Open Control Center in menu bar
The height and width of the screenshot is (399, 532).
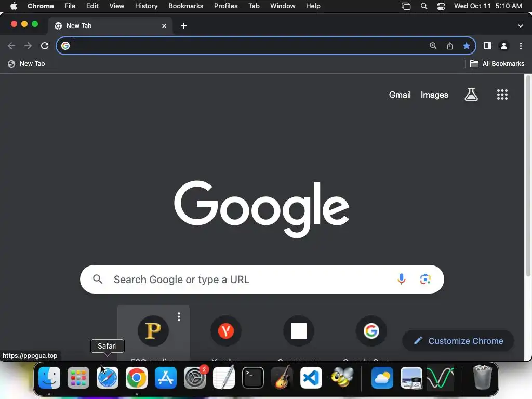441,6
